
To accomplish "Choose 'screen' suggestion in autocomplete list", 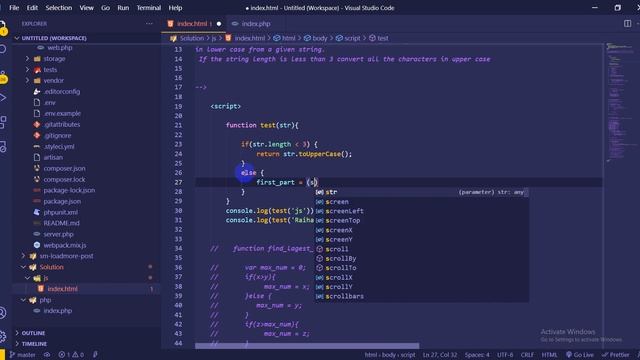I will click(421, 202).
